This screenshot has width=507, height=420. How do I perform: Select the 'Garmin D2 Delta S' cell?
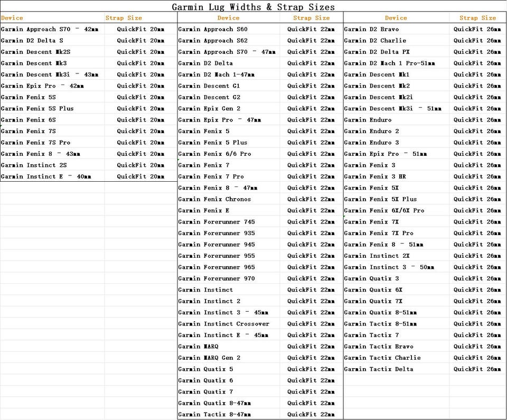52,41
